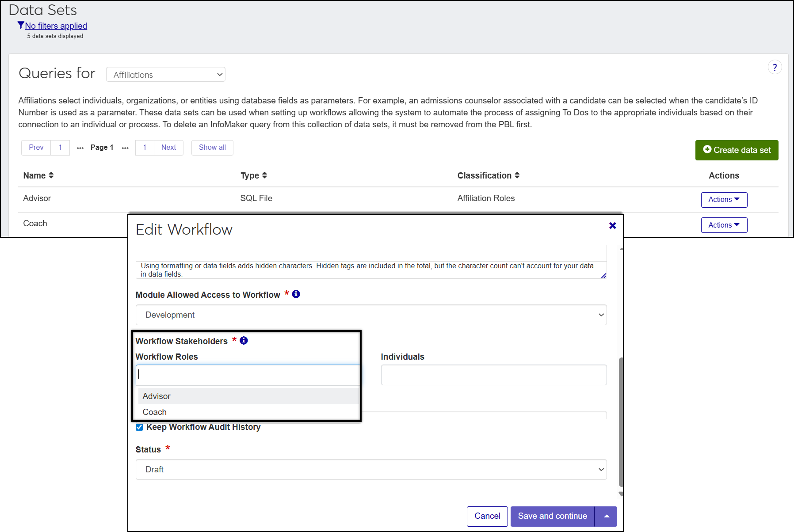The image size is (794, 532).
Task: Open Actions menu for Advisor row
Action: (724, 200)
